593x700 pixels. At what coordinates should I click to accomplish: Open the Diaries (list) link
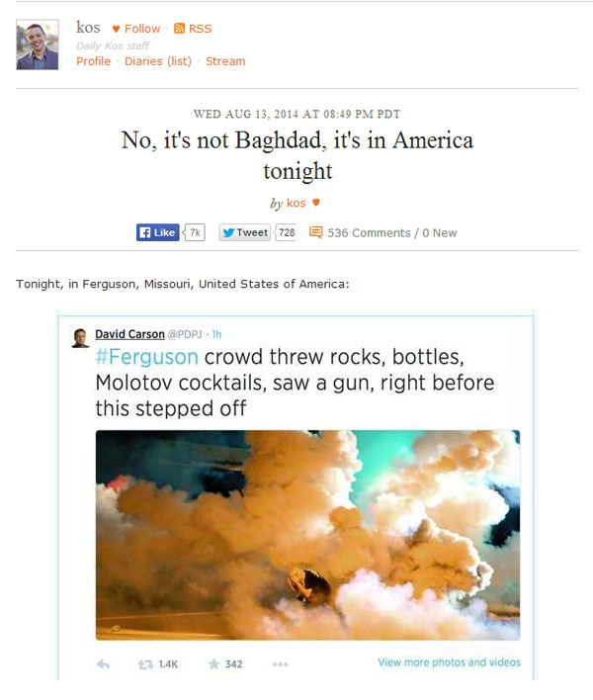point(158,61)
